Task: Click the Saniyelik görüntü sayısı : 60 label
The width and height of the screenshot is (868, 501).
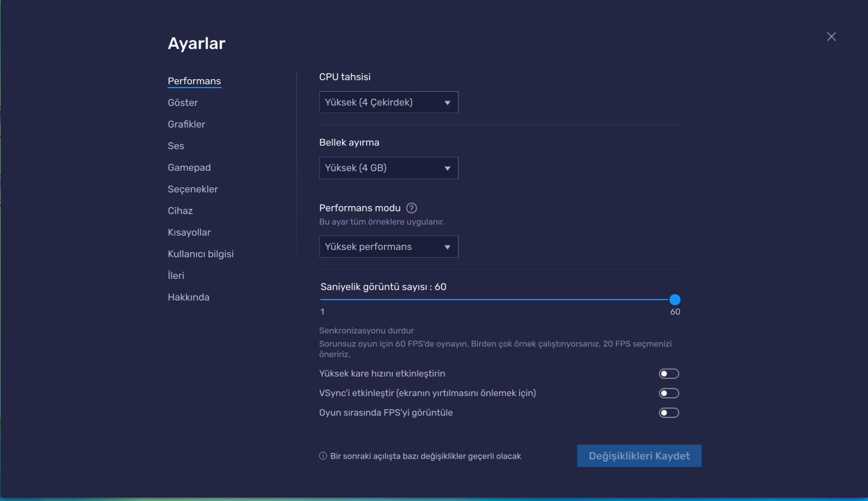Action: tap(383, 287)
